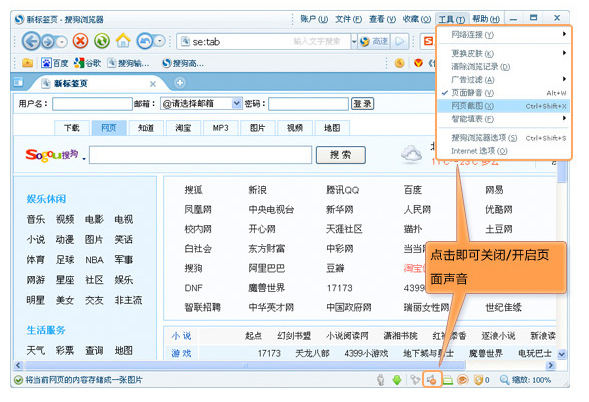This screenshot has width=589, height=402.
Task: Click the orange eye status bar icon
Action: (462, 380)
